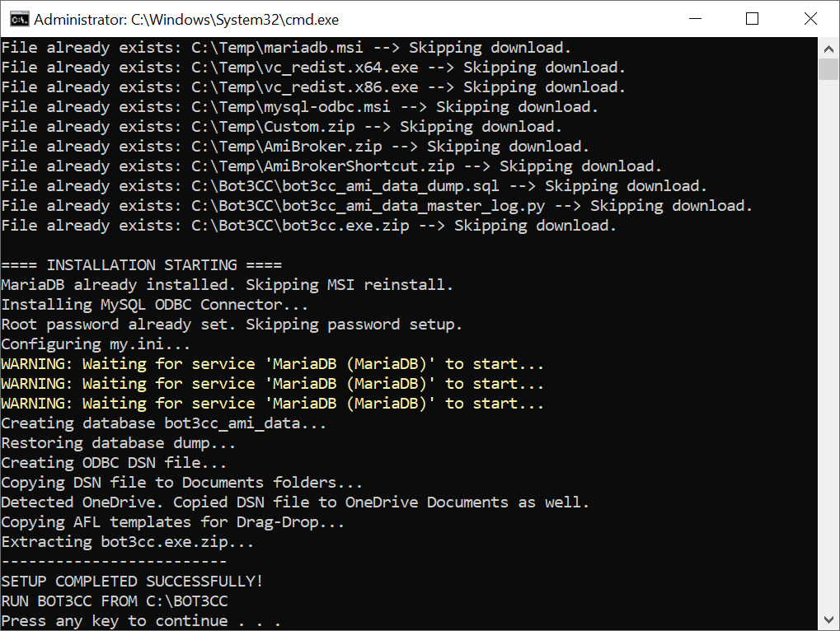Click the scrollbar up arrow
Viewport: 840px width, 631px height.
(829, 48)
